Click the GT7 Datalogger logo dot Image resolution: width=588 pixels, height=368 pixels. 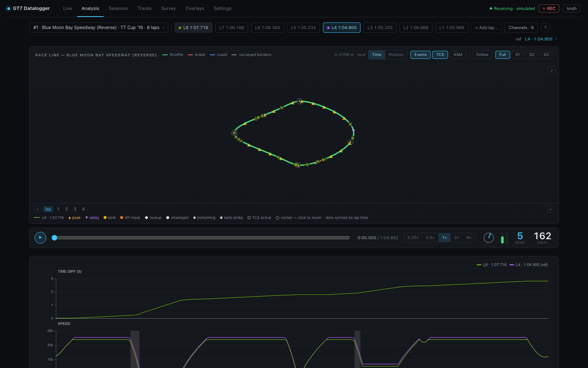click(x=8, y=8)
